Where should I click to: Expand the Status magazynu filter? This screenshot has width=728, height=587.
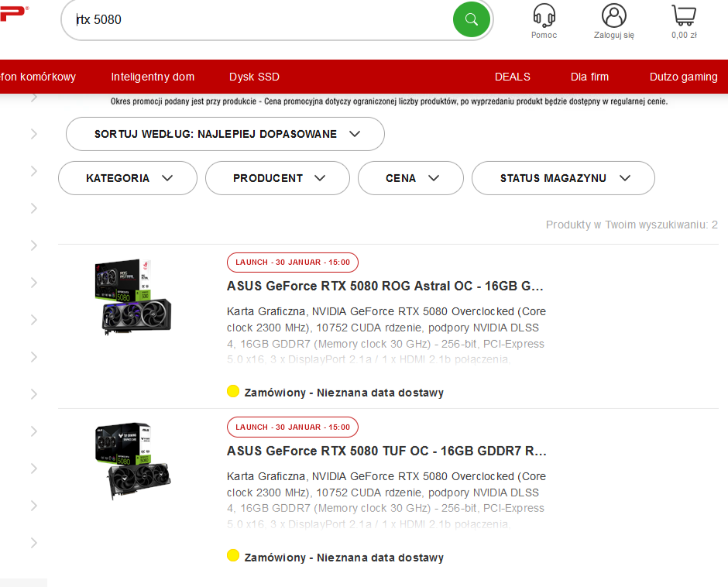563,178
